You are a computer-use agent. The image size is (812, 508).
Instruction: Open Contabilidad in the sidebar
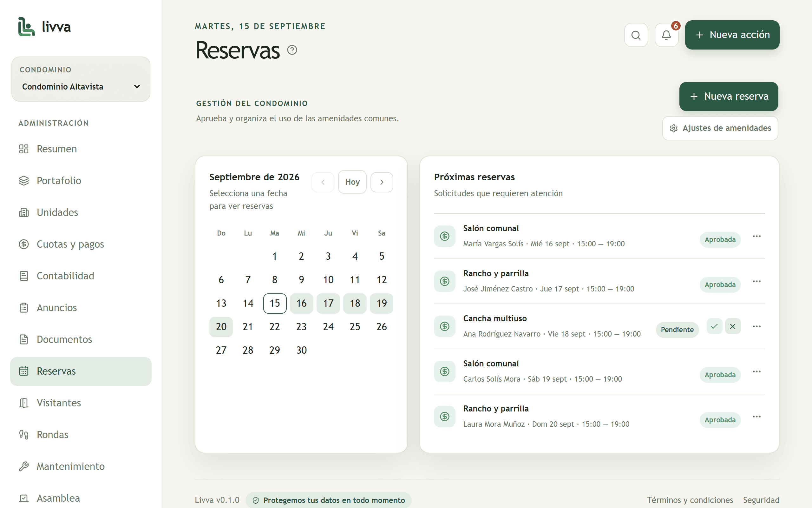point(81,276)
